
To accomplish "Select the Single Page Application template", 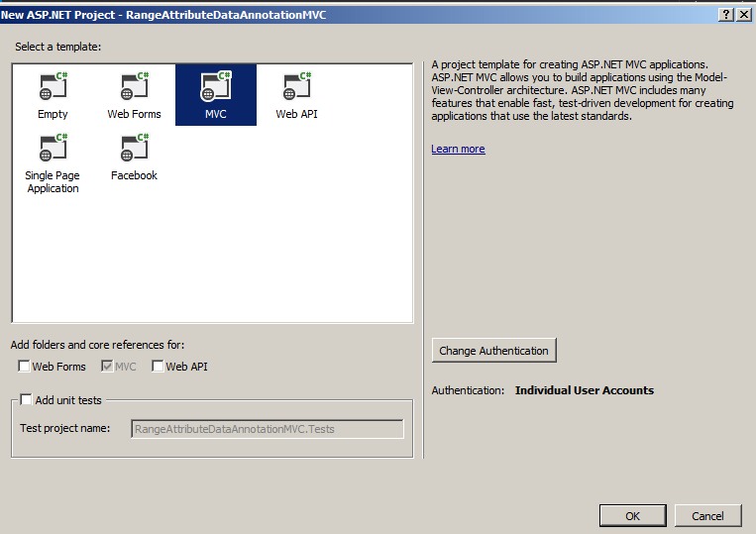I will point(54,163).
